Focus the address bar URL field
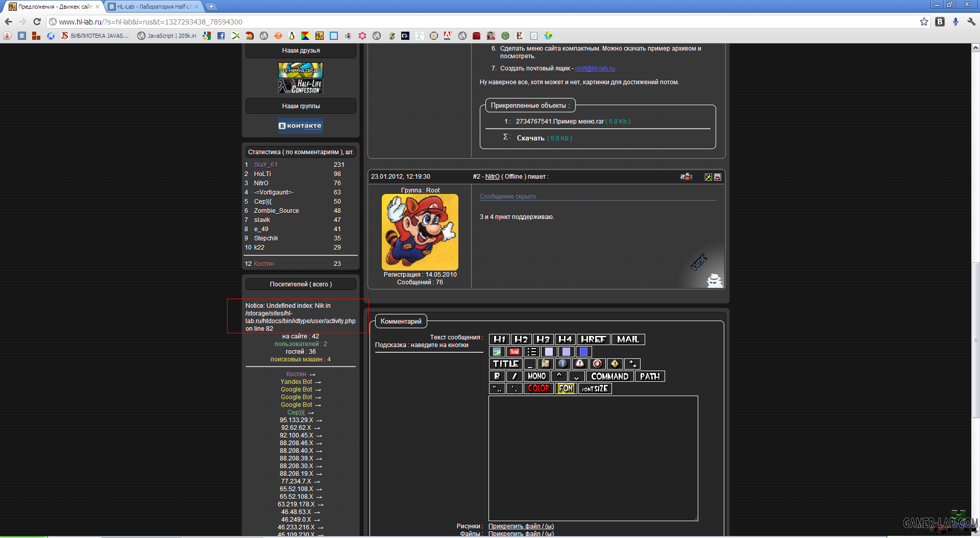 (482, 22)
